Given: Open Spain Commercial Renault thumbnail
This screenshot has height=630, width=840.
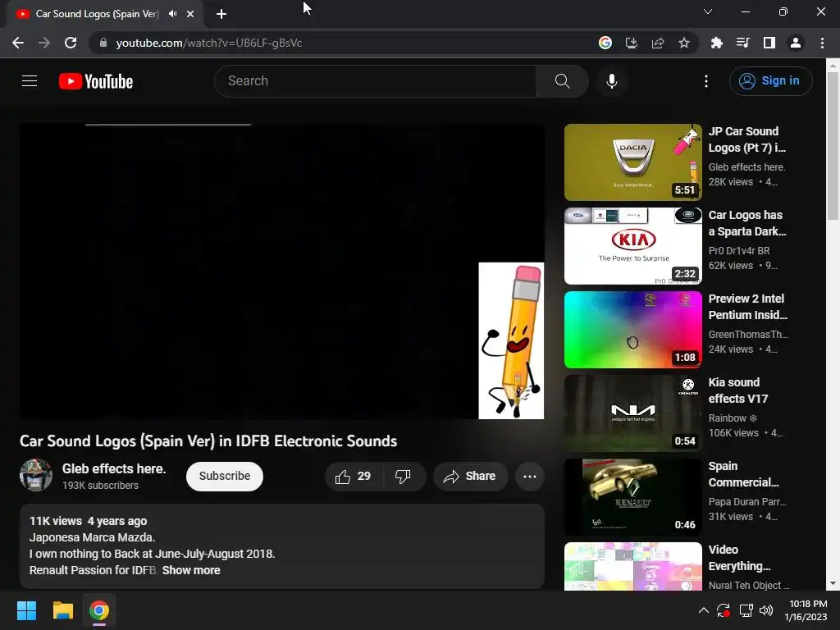Looking at the screenshot, I should [x=632, y=496].
